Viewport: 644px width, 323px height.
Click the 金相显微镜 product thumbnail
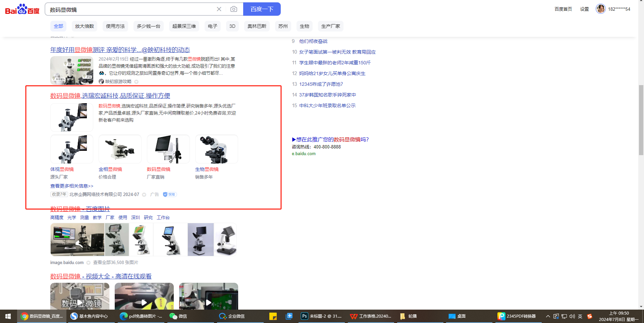point(120,149)
